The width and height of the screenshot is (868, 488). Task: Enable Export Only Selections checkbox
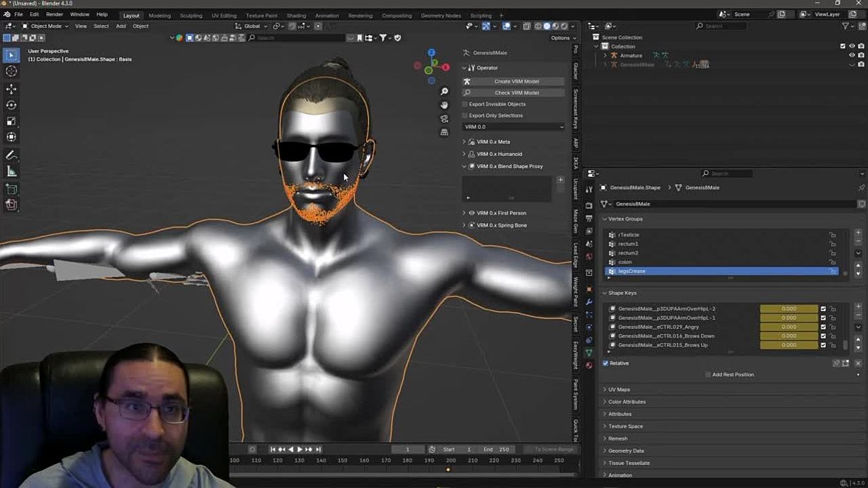(x=465, y=116)
